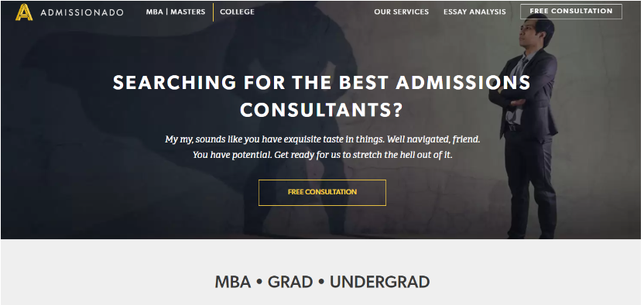Click the gold divider beside COLLEGE

213,12
